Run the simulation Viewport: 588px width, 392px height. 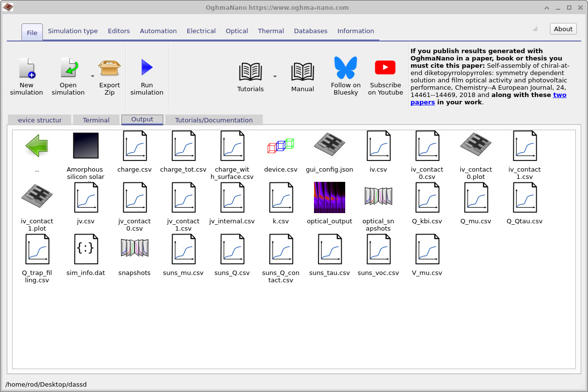[x=146, y=76]
